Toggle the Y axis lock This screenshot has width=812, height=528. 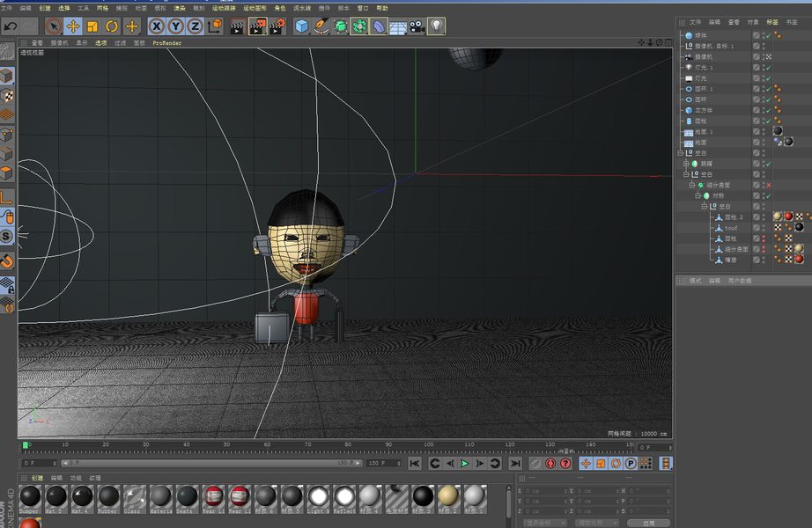(x=175, y=26)
